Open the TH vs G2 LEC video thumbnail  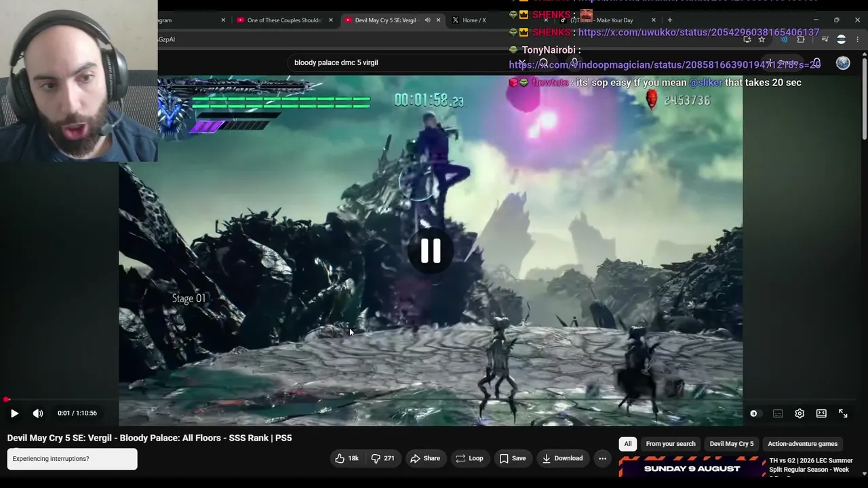click(x=692, y=468)
